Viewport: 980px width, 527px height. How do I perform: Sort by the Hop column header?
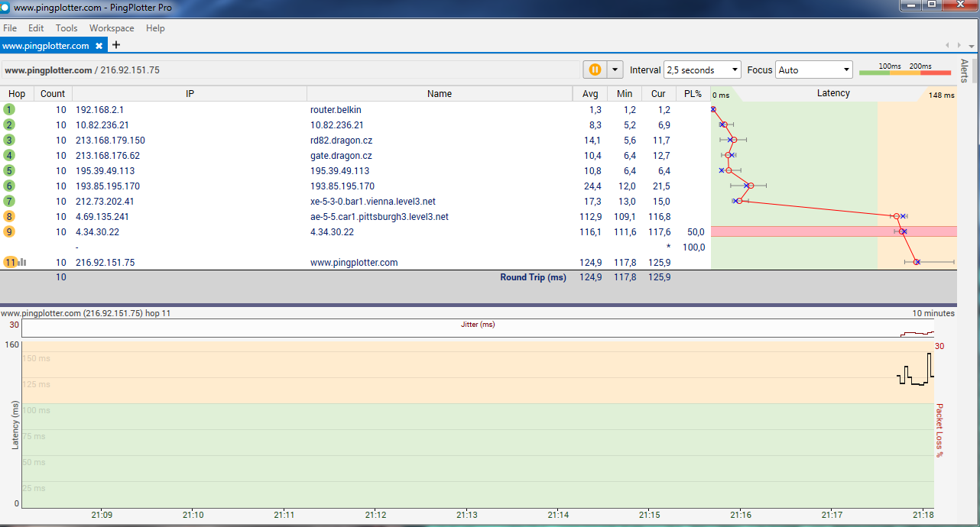click(x=17, y=94)
